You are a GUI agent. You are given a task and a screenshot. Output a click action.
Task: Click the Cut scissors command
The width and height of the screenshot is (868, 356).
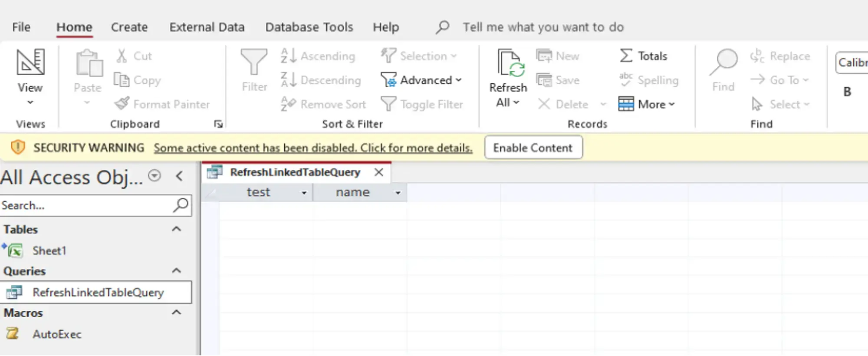(134, 56)
